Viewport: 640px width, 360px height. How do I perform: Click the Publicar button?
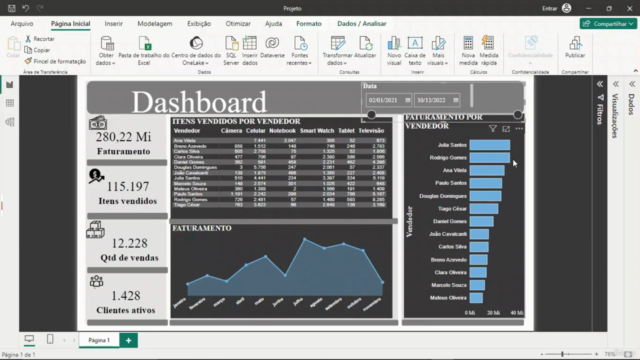(575, 47)
